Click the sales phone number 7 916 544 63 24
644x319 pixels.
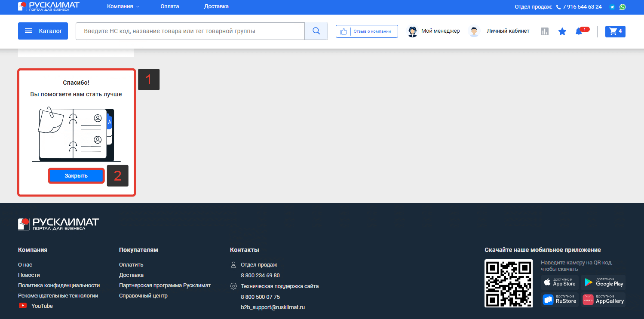[x=582, y=7]
